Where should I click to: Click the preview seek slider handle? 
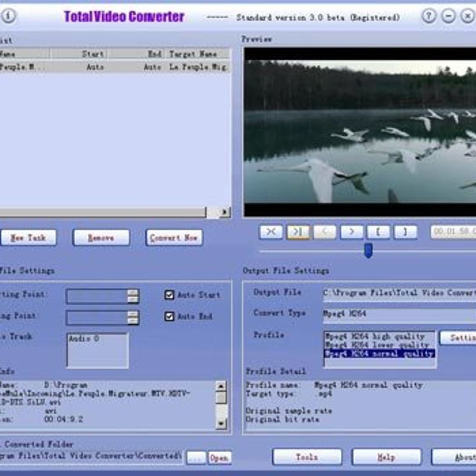coord(368,251)
